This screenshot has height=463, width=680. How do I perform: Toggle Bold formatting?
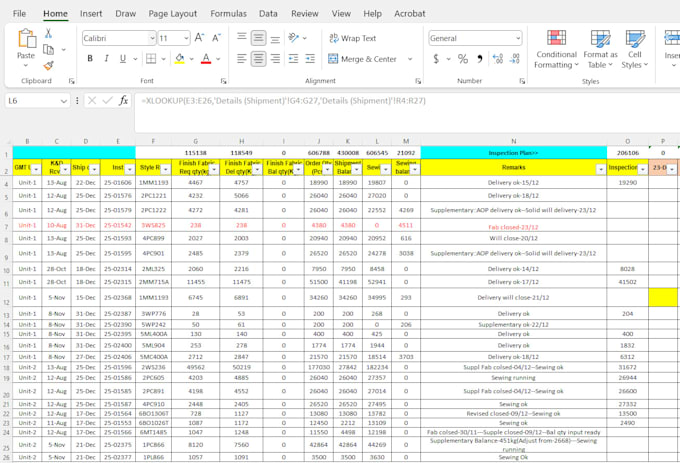coord(90,59)
